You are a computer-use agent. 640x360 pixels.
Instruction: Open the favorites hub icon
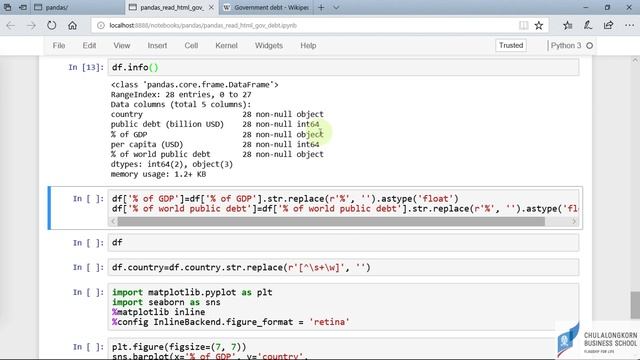(x=567, y=25)
